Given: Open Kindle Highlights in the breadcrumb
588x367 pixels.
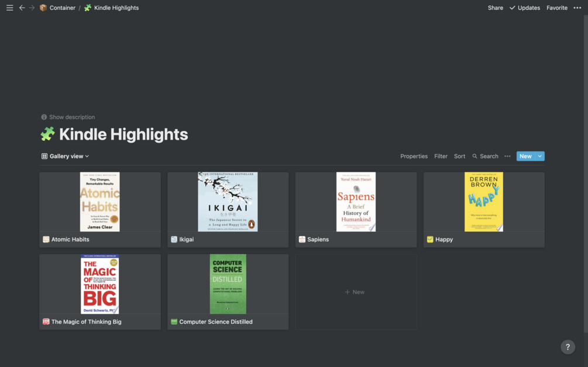Looking at the screenshot, I should click(x=116, y=8).
